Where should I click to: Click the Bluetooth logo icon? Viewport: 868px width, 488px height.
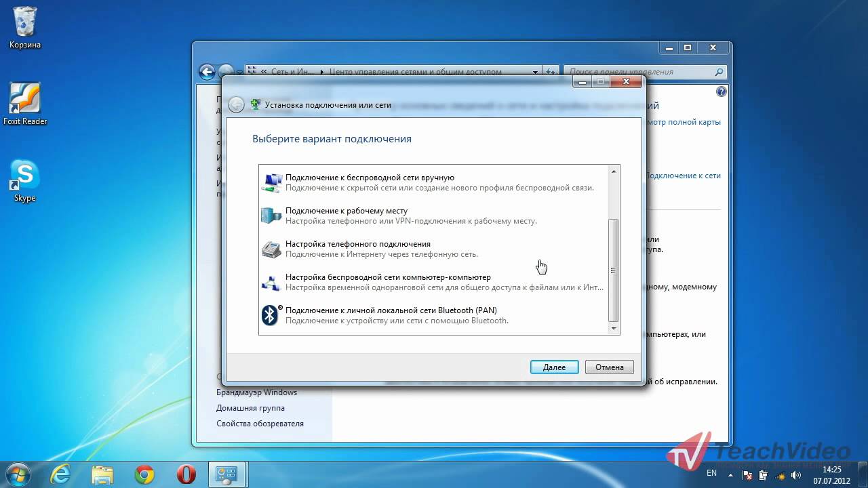coord(271,315)
